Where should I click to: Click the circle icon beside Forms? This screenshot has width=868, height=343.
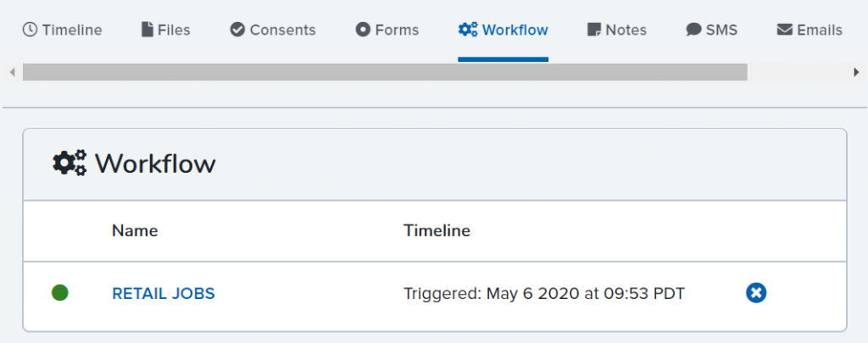point(363,30)
